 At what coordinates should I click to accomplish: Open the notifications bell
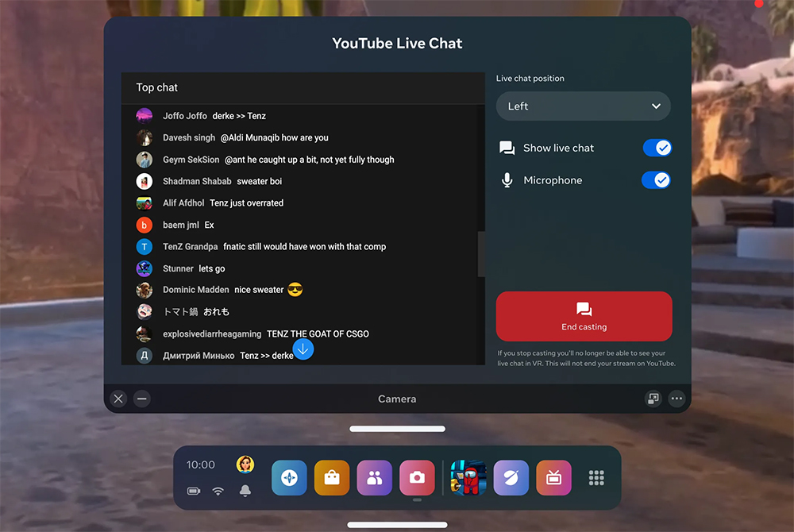(x=245, y=491)
